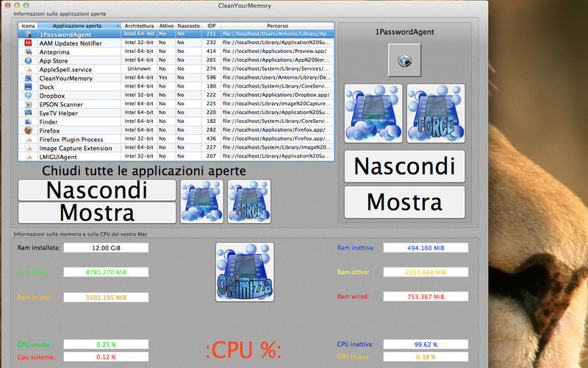Click the Ram attiva 2253.668 MiB field
Image resolution: width=588 pixels, height=368 pixels.
click(x=426, y=272)
